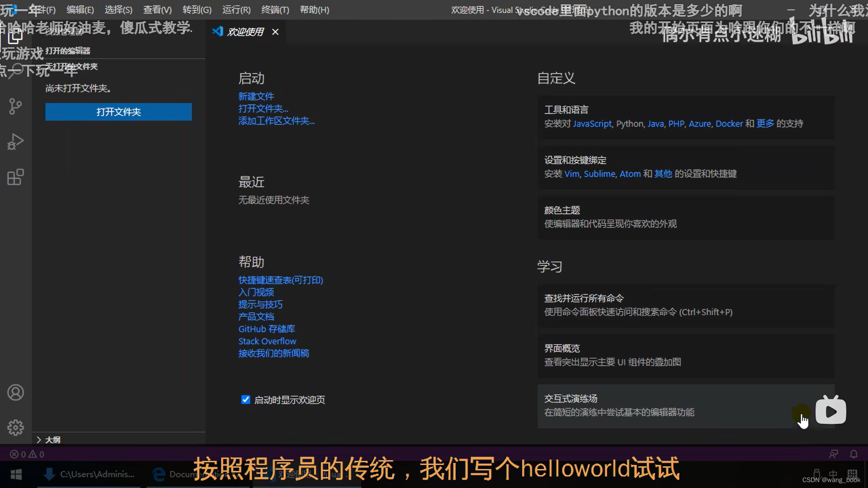Select the Explorer icon in the activity bar
Viewport: 868px width, 488px height.
coord(15,36)
